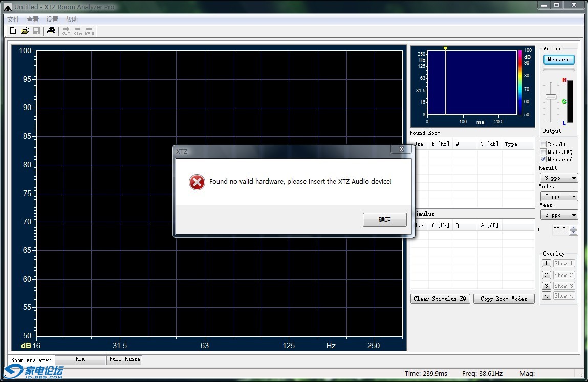The width and height of the screenshot is (588, 382).
Task: Print using the printer toolbar icon
Action: (x=51, y=31)
